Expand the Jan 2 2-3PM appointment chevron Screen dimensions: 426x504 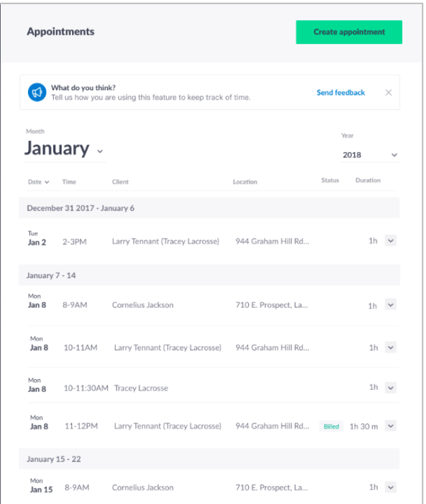[x=391, y=241]
